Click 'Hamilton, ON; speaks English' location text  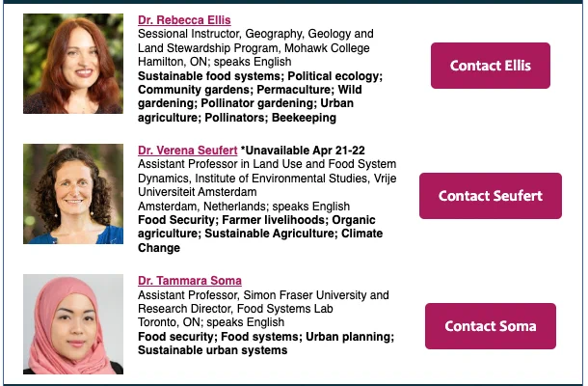(215, 62)
